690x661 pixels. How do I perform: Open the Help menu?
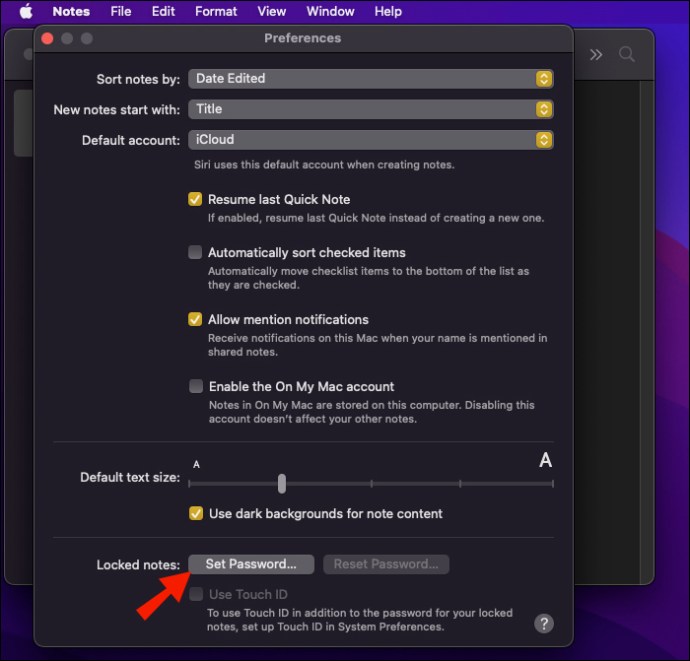tap(388, 11)
